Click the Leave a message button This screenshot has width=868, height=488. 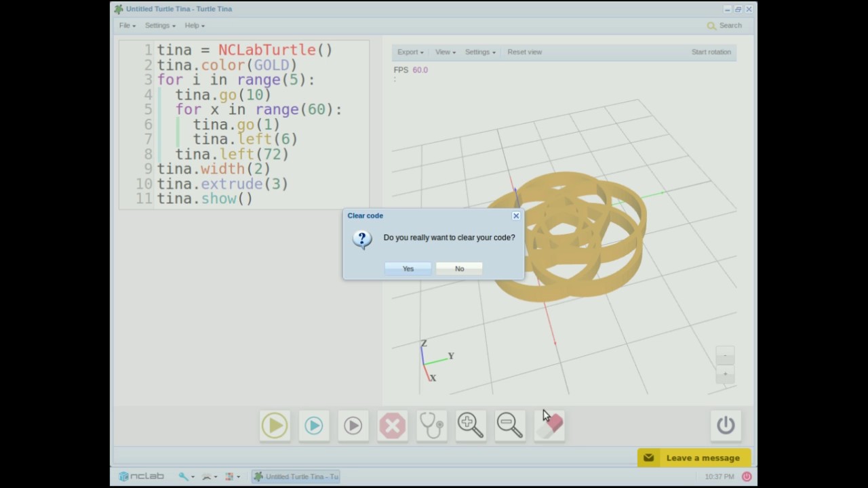tap(694, 457)
